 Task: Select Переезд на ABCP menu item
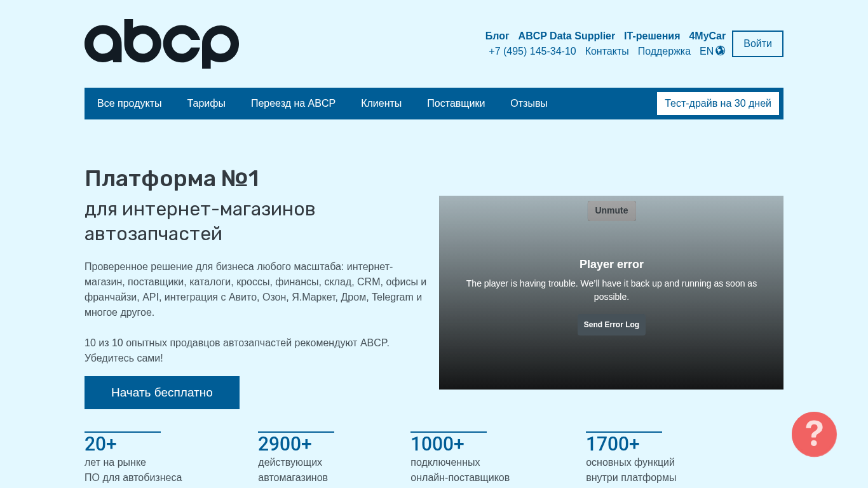click(293, 104)
